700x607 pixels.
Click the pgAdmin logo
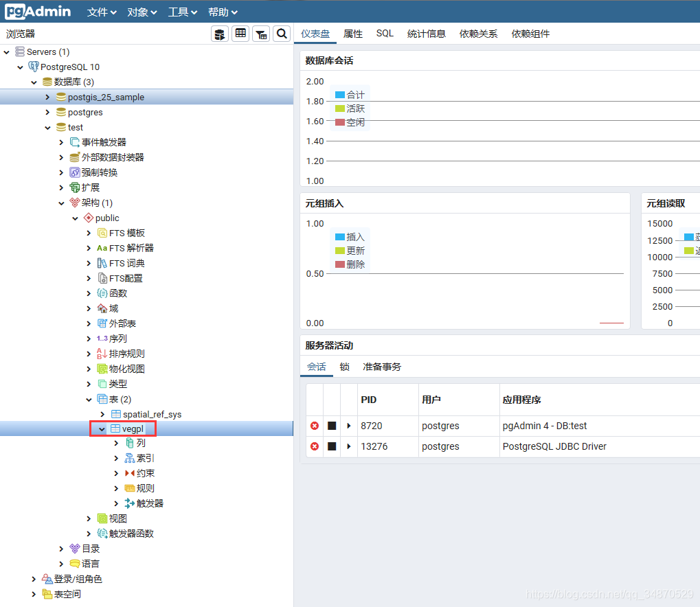pos(38,11)
